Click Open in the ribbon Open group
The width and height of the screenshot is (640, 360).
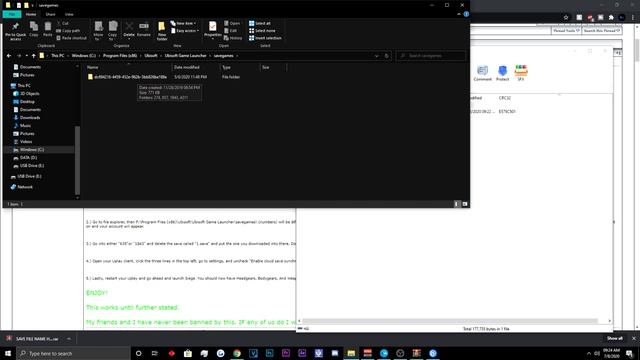232,23
